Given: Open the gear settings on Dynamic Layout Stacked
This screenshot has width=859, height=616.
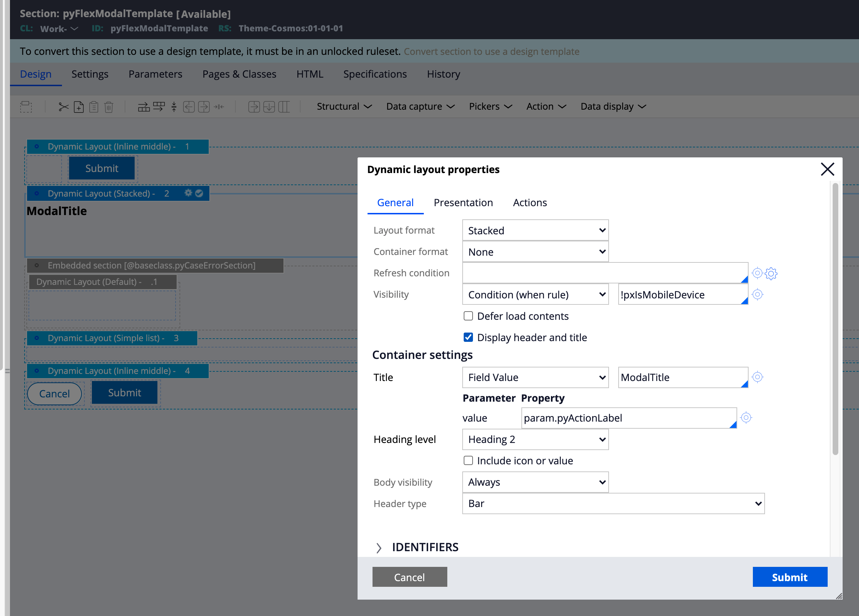Looking at the screenshot, I should point(188,193).
